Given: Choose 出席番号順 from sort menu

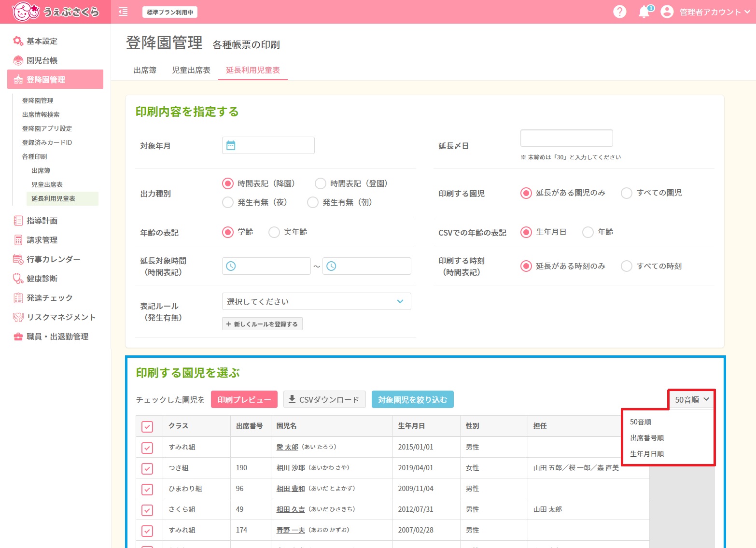Looking at the screenshot, I should (647, 438).
